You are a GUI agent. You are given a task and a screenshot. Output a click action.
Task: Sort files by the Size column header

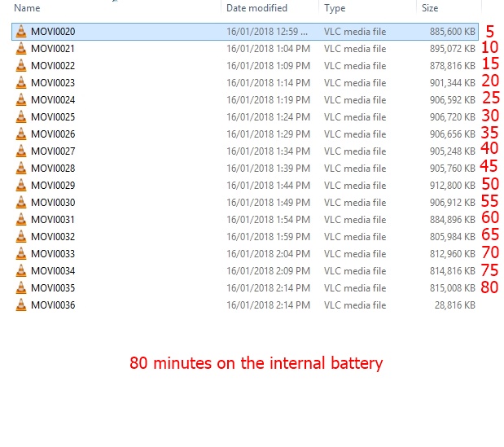point(430,7)
